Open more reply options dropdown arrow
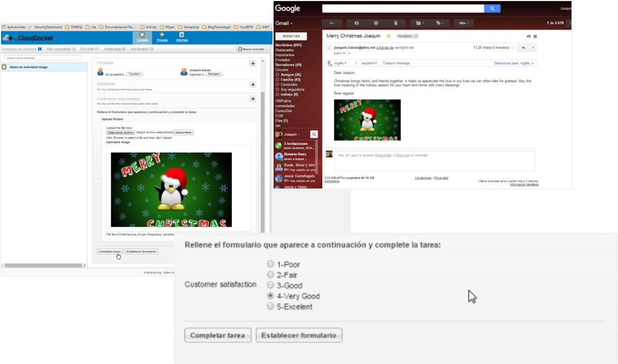This screenshot has height=364, width=618. pos(533,48)
